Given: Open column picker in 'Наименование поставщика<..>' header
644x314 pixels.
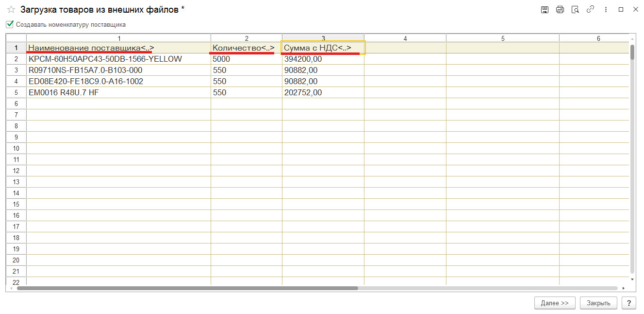Looking at the screenshot, I should pyautogui.click(x=91, y=48).
